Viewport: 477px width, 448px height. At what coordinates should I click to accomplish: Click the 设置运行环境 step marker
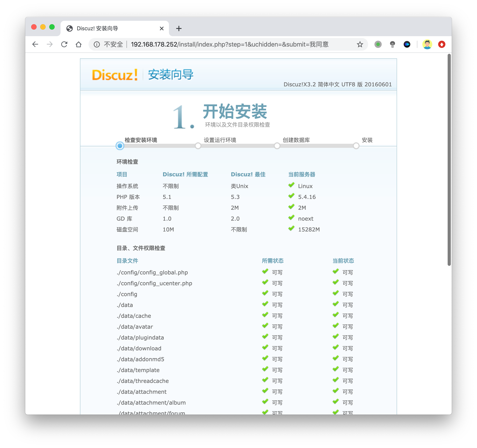point(198,146)
